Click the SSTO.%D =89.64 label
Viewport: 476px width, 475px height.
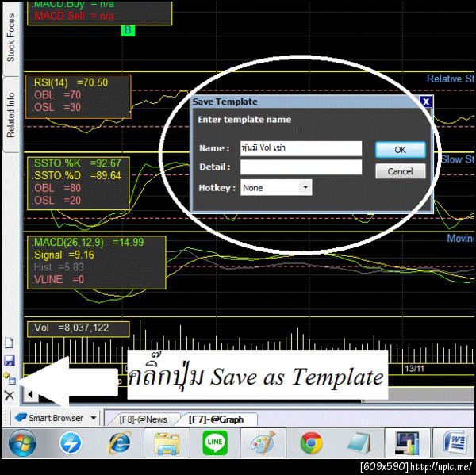tap(77, 175)
